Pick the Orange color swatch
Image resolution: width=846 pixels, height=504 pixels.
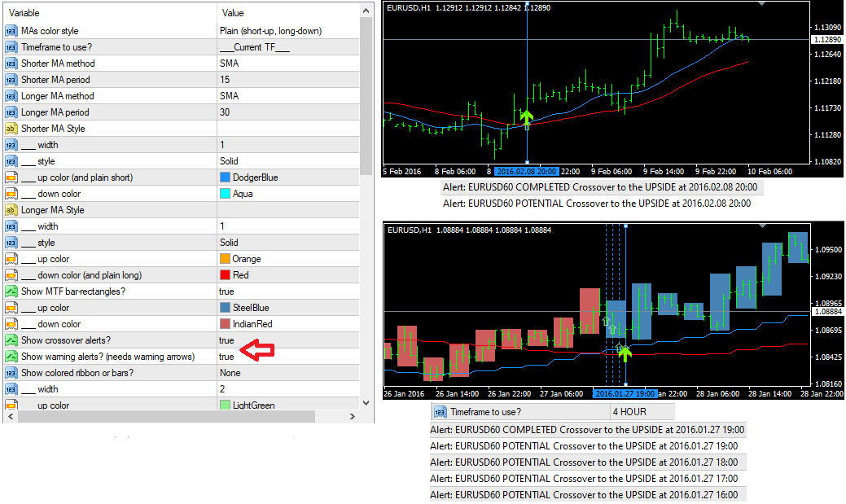(x=225, y=259)
